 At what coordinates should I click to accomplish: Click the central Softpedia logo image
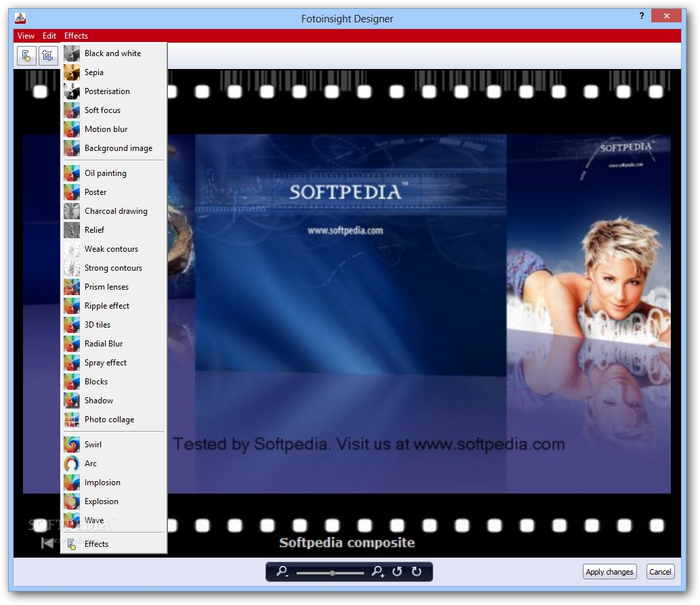351,254
